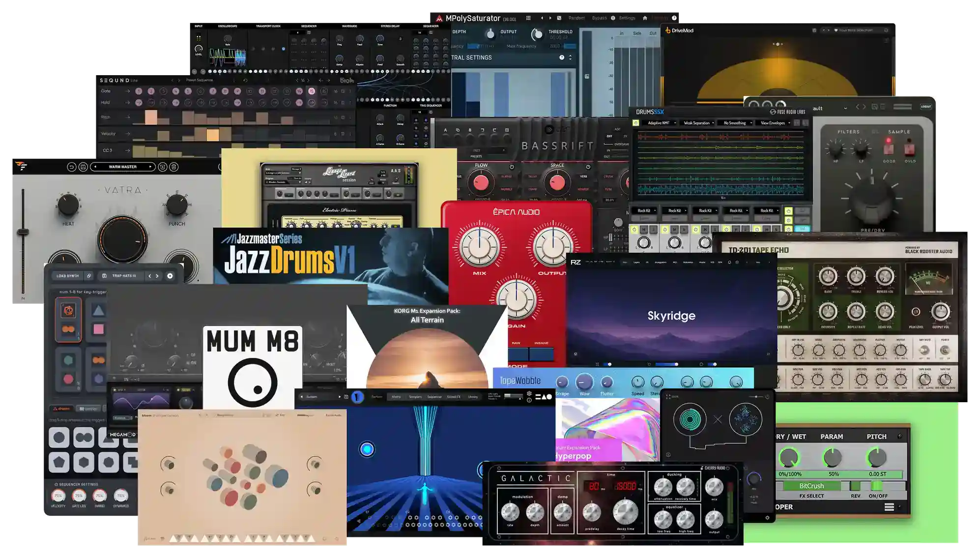Click the Load Synth button
The image size is (980, 558).
67,276
